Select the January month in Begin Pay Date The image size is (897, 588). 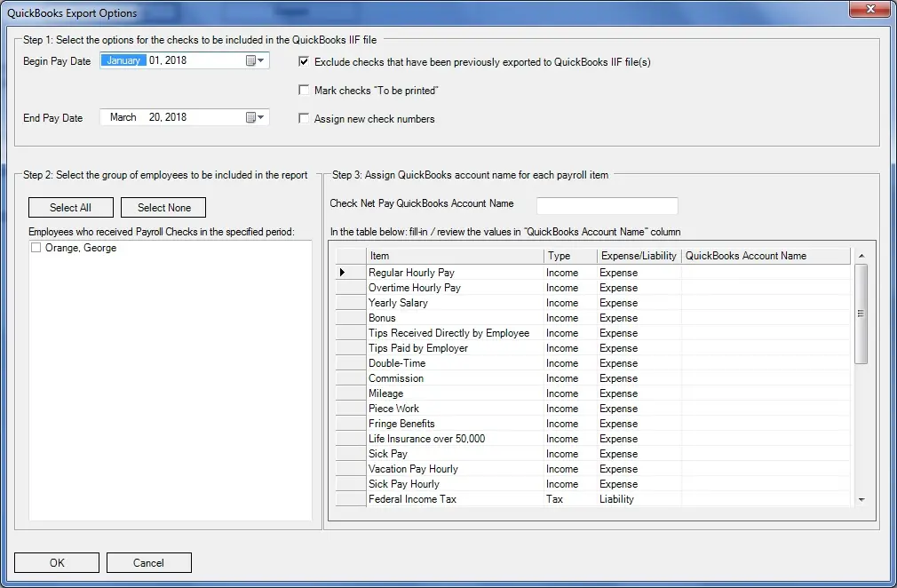[123, 61]
